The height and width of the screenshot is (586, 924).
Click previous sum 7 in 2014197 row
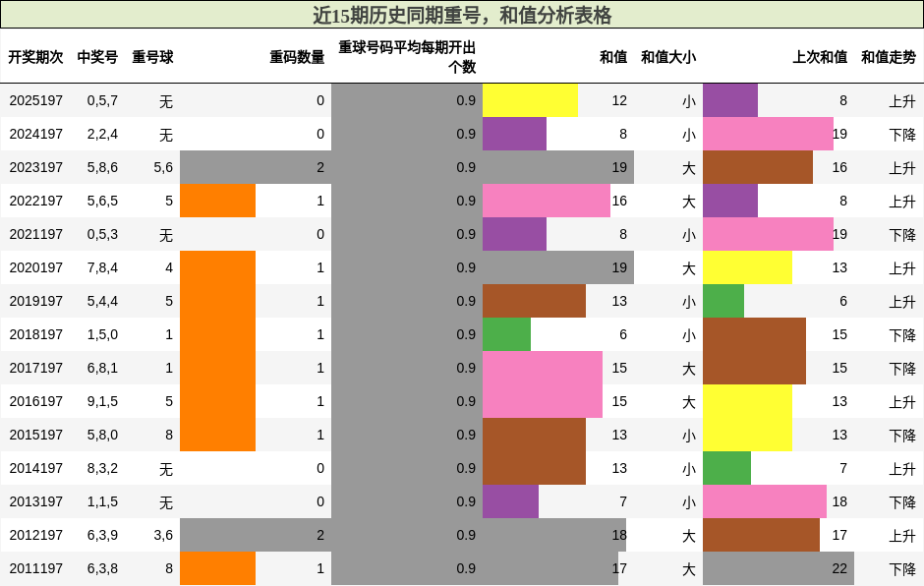coord(843,468)
